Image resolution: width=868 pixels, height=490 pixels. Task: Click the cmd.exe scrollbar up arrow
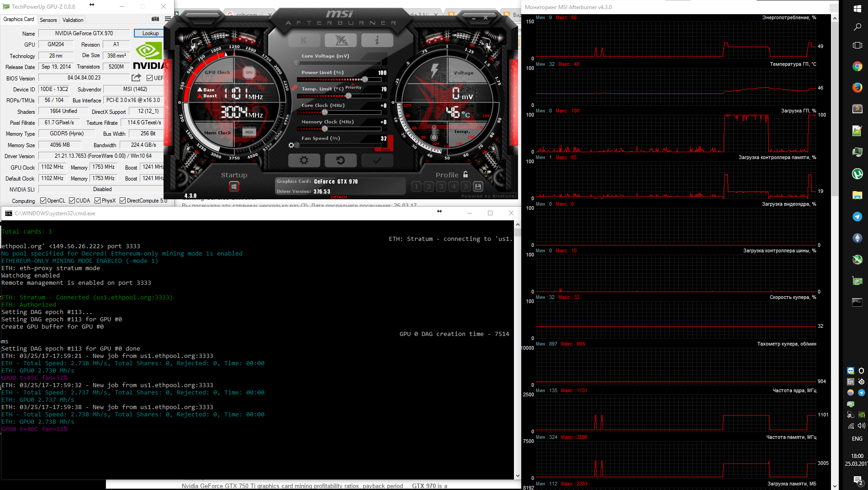(x=518, y=224)
